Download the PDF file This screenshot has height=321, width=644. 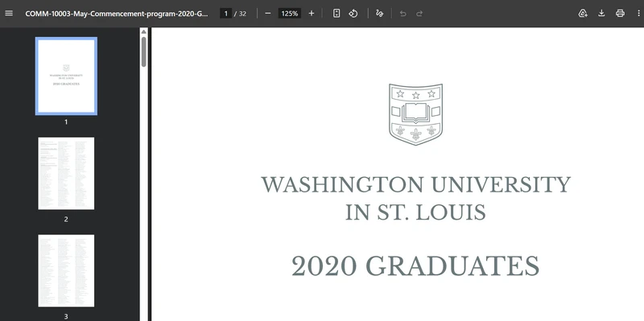(601, 13)
